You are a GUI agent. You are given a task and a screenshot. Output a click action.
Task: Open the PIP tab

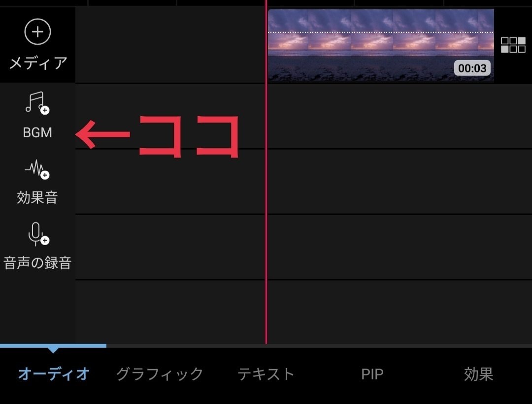(372, 374)
